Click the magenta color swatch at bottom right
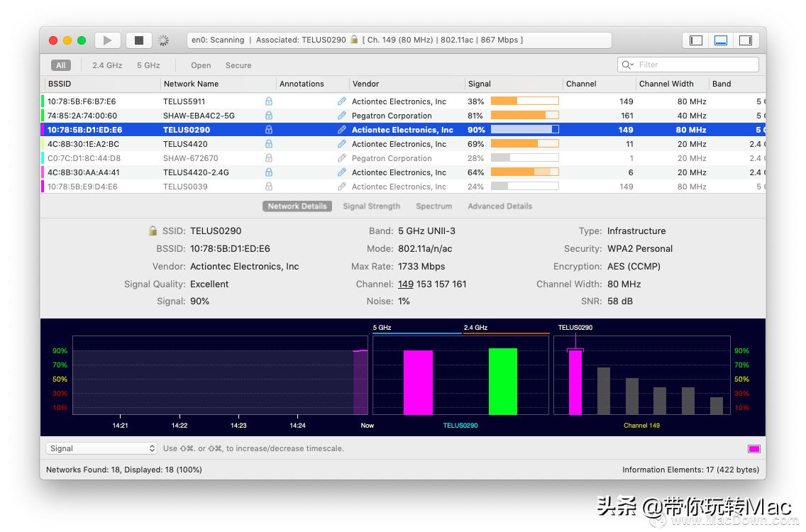This screenshot has height=532, width=806. click(x=753, y=449)
